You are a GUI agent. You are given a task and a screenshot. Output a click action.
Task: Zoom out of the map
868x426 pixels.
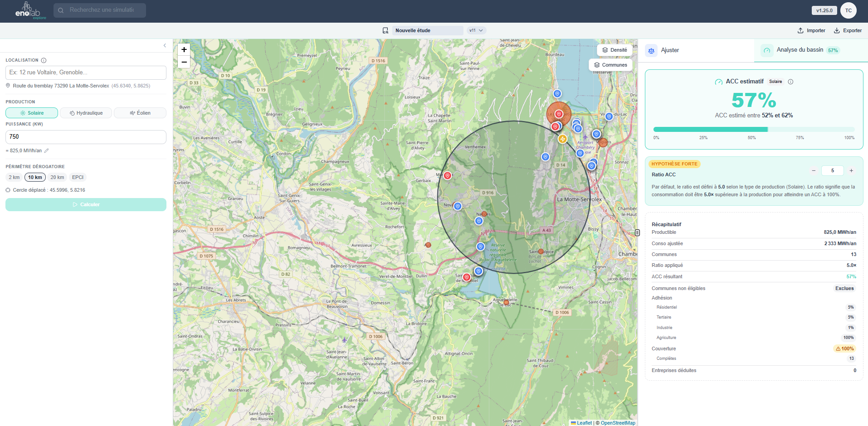[x=184, y=62]
